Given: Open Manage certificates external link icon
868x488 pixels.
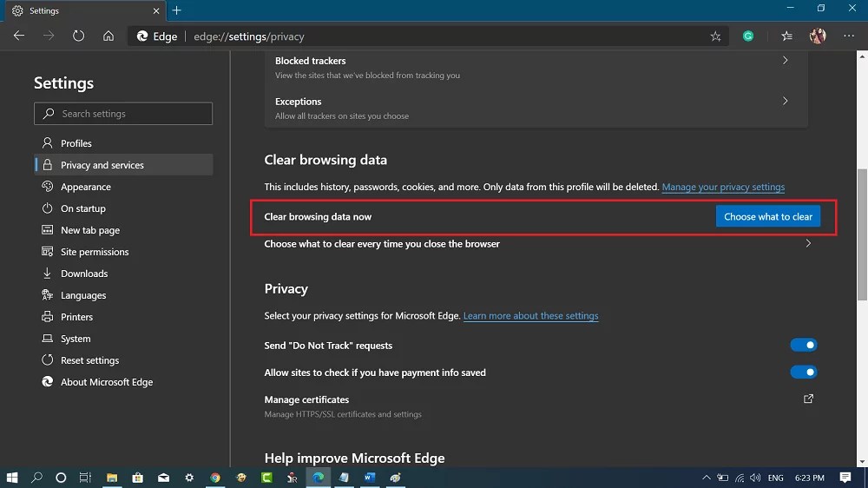Looking at the screenshot, I should click(808, 399).
